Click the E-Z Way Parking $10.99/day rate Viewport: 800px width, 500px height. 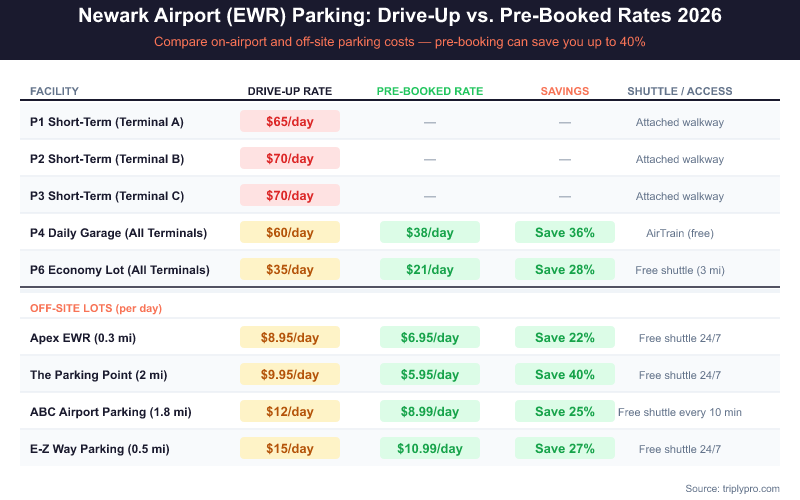click(430, 448)
